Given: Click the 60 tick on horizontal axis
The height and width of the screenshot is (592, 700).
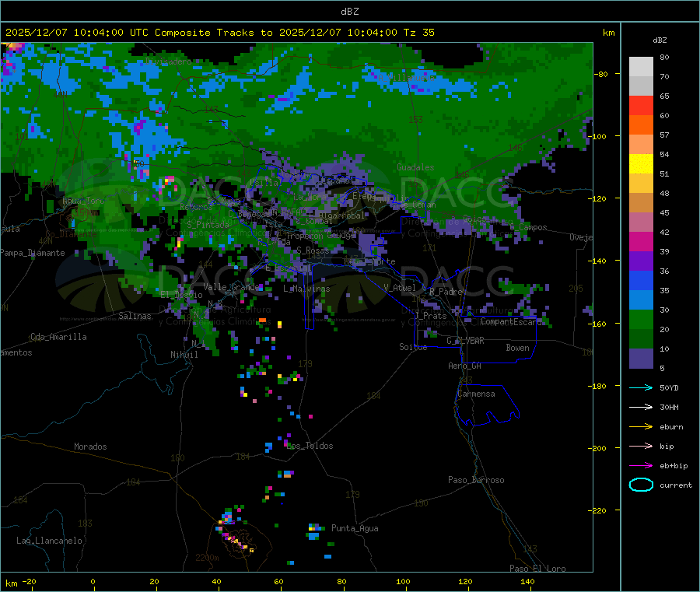Looking at the screenshot, I should pyautogui.click(x=278, y=581).
